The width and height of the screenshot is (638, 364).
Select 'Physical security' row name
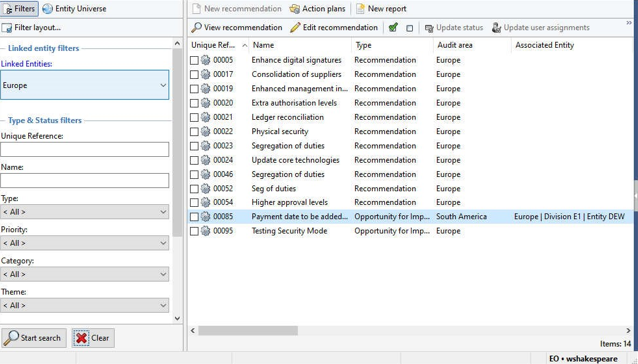click(280, 131)
